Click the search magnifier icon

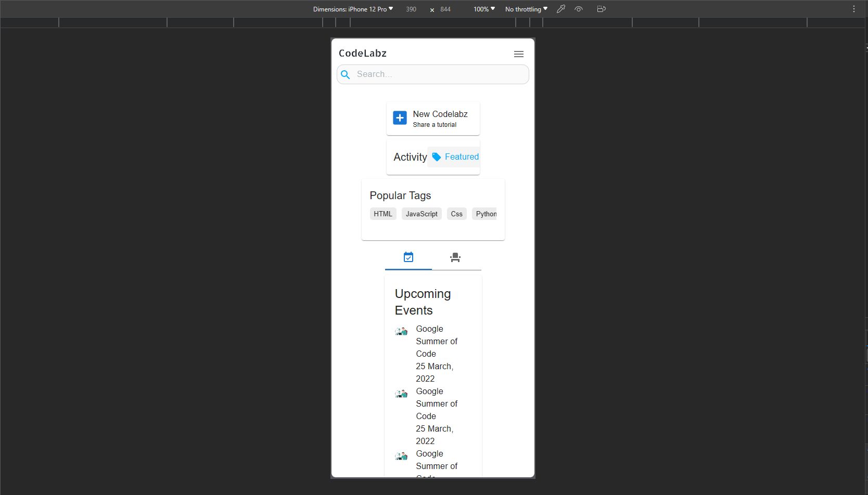(345, 74)
